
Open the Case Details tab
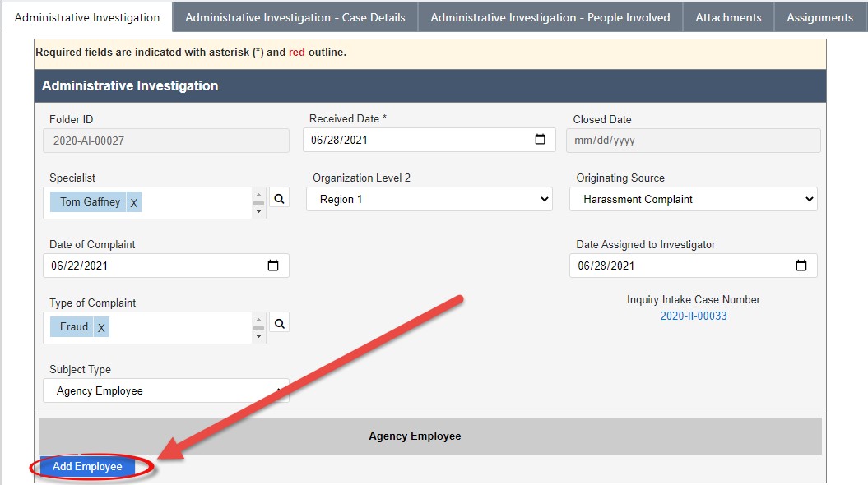point(295,17)
